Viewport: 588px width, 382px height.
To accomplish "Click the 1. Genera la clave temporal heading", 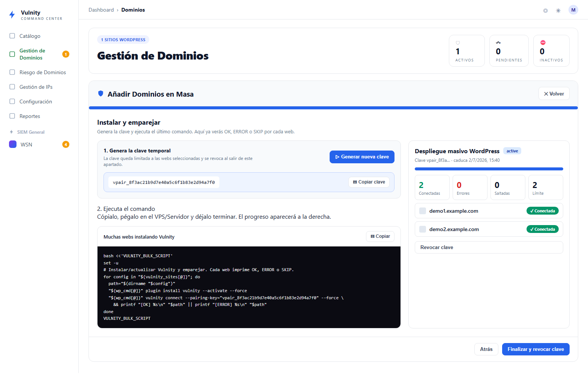I will [137, 151].
